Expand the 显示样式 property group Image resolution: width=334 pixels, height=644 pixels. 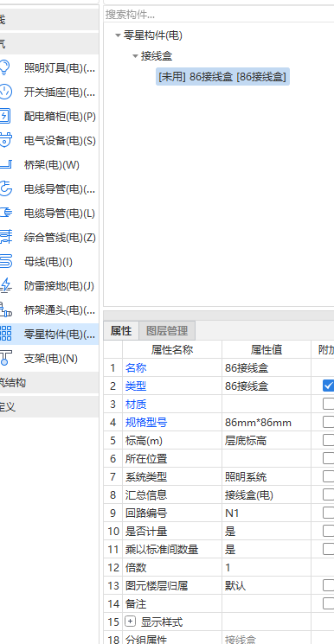click(130, 622)
